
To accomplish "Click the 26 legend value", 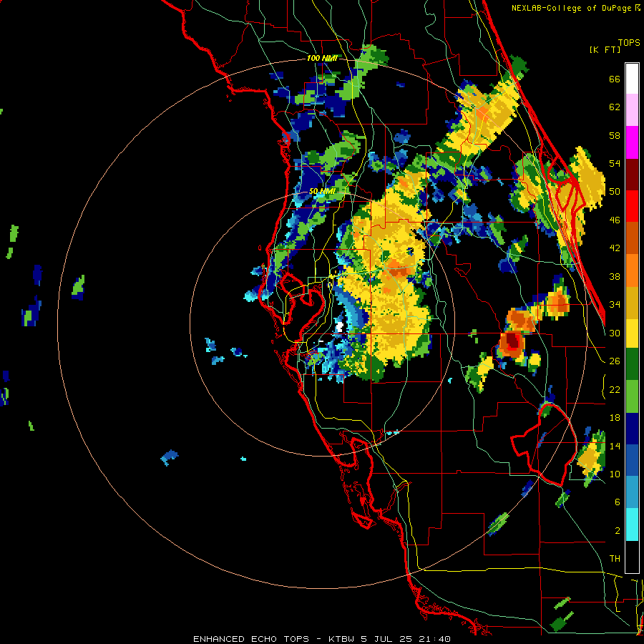I will point(615,361).
